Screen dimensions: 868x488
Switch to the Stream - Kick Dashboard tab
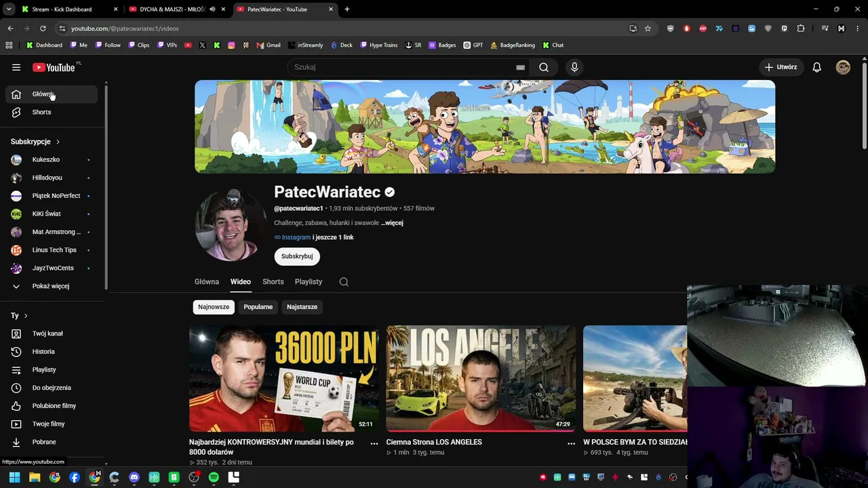click(68, 9)
